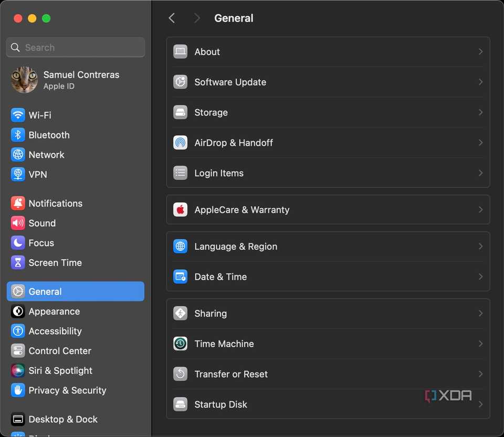Click the back navigation arrow
This screenshot has width=504, height=437.
[172, 17]
